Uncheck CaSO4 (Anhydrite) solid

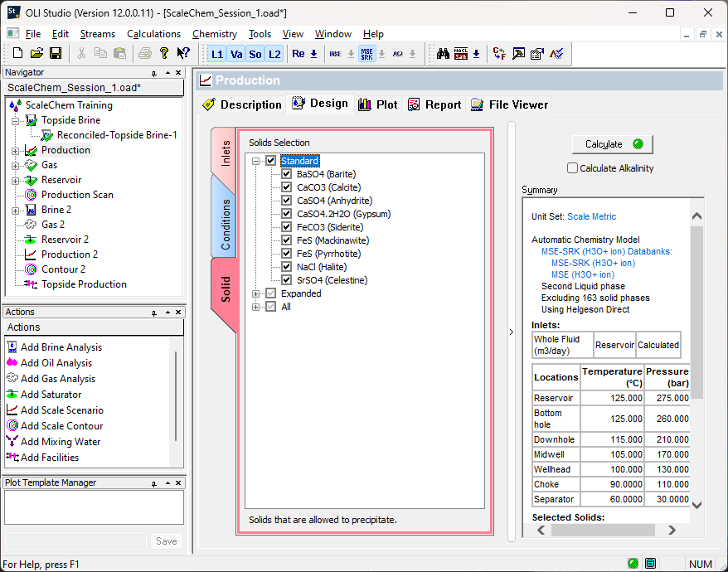(x=286, y=201)
